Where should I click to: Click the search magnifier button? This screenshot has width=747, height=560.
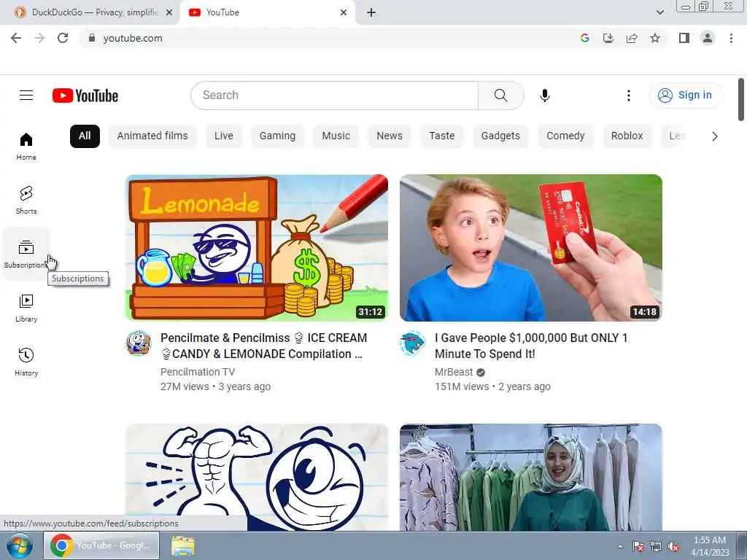pyautogui.click(x=500, y=96)
